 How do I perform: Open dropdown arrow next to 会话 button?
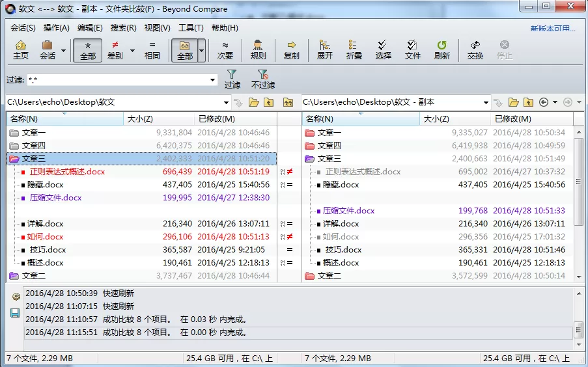click(x=63, y=50)
